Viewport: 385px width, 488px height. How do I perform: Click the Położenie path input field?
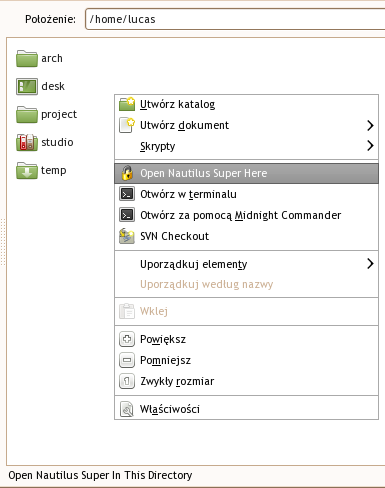[x=235, y=19]
